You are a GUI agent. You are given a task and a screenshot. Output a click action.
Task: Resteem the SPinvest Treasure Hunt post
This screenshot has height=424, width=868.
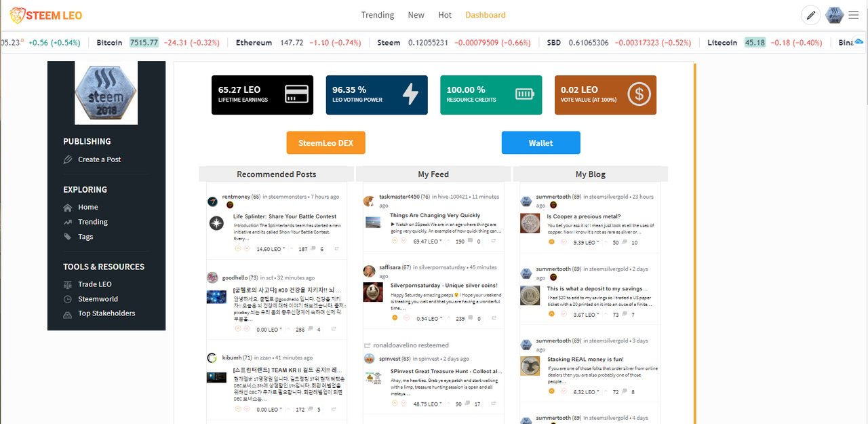coord(494,404)
